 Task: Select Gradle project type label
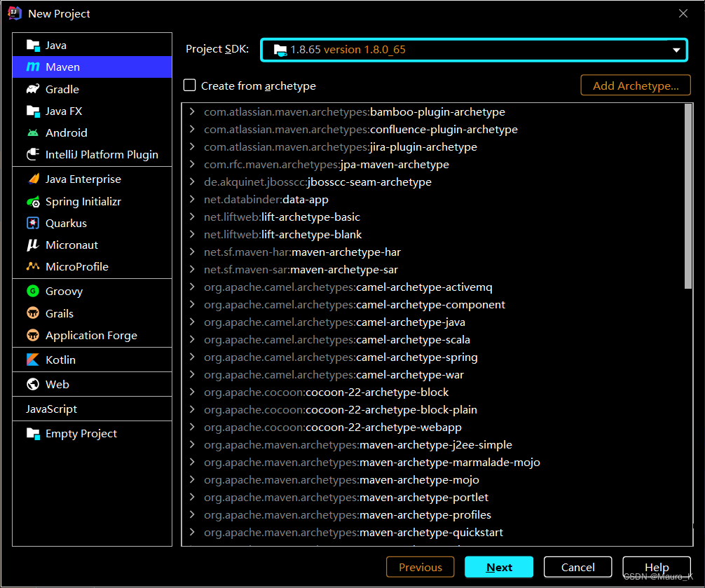[x=62, y=89]
